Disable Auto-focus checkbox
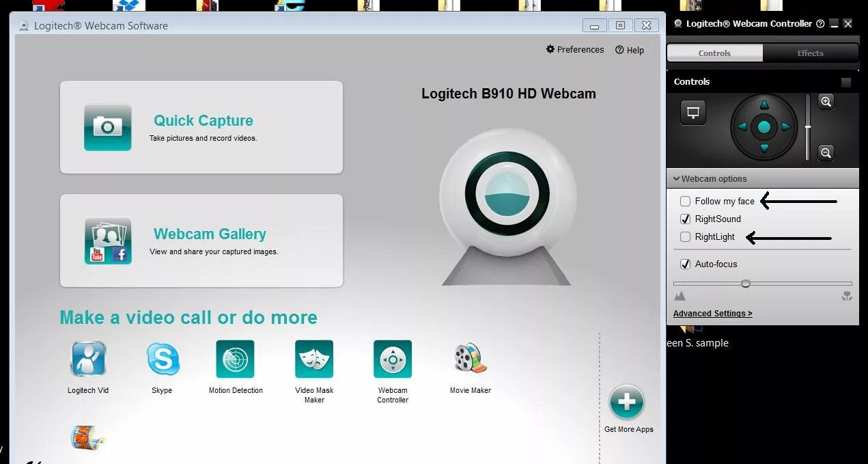The image size is (868, 464). tap(685, 264)
